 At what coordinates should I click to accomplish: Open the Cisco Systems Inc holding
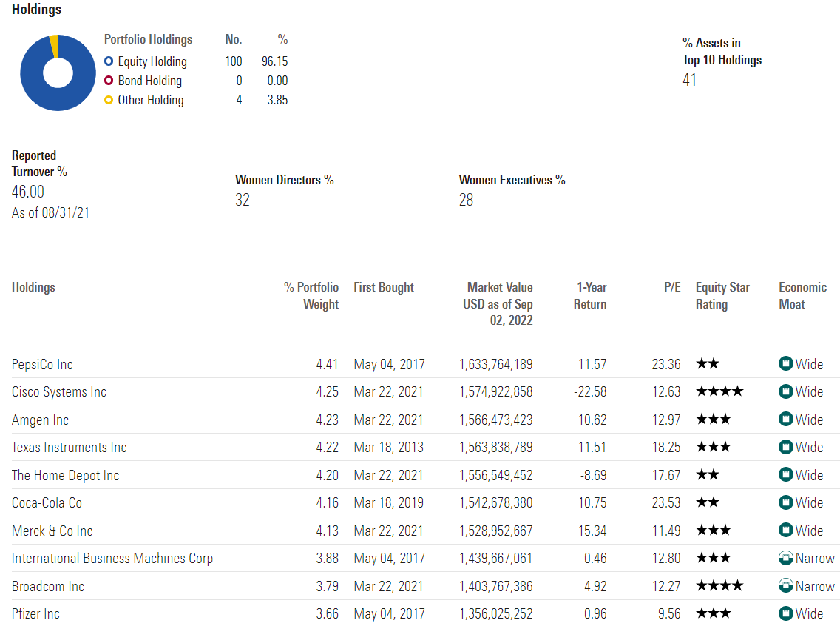tap(59, 392)
